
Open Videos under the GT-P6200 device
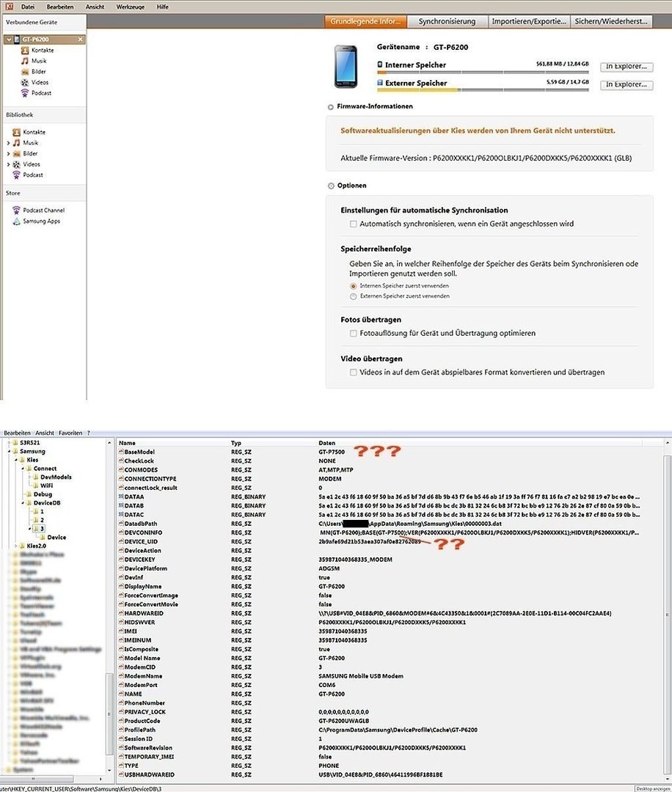point(35,82)
